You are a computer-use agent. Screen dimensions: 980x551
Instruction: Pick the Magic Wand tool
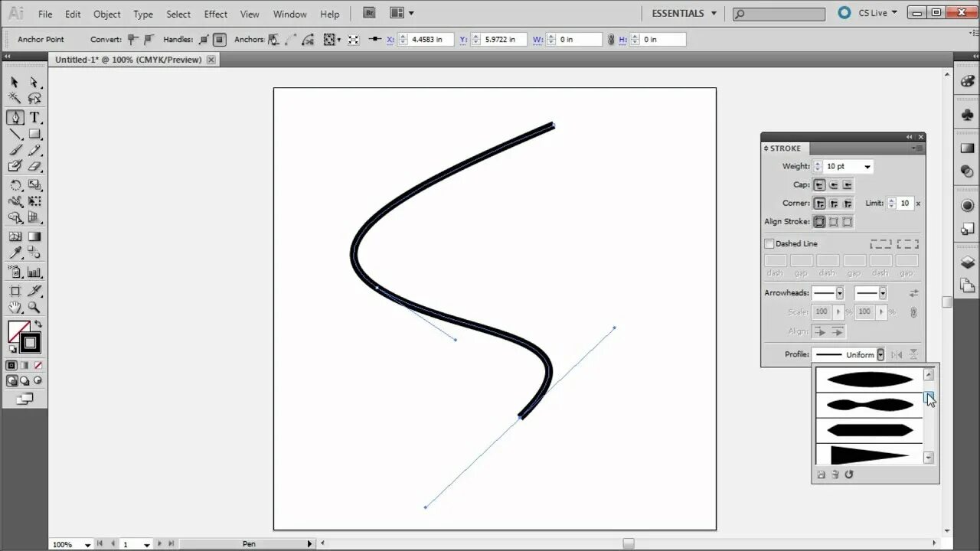pos(15,99)
